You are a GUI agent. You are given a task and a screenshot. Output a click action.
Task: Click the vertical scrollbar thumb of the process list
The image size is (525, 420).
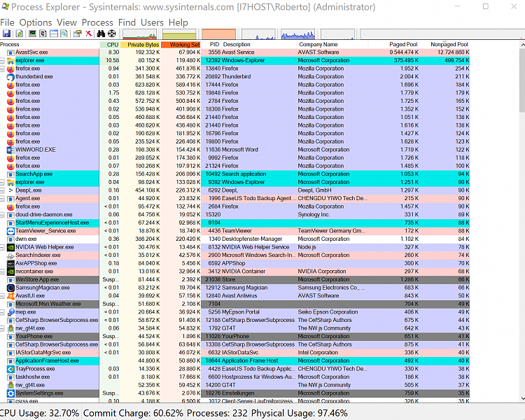(522, 80)
